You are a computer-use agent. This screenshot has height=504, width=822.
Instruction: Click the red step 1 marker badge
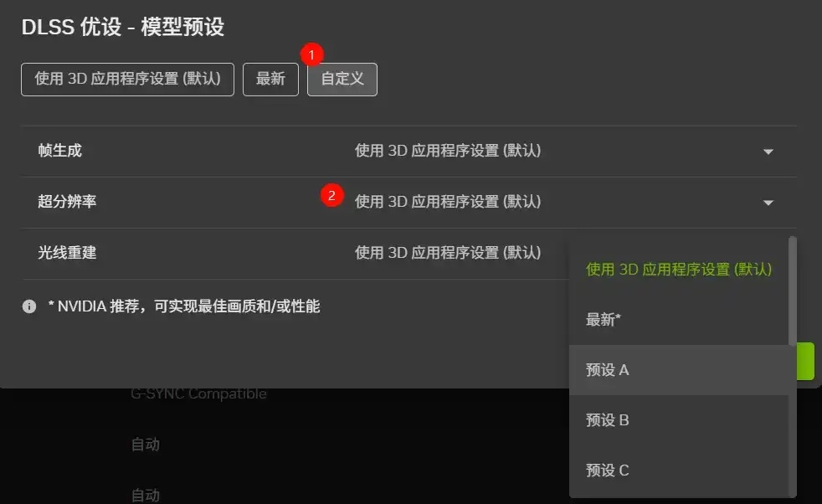pyautogui.click(x=312, y=54)
